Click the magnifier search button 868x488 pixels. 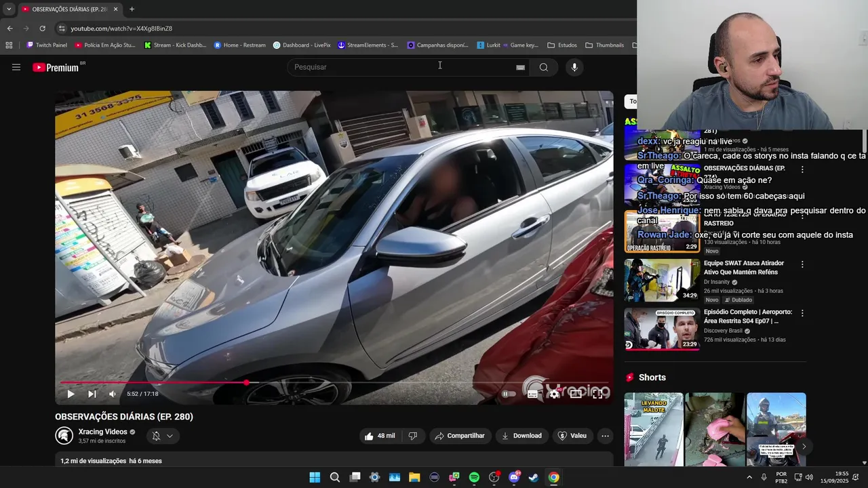tap(543, 67)
